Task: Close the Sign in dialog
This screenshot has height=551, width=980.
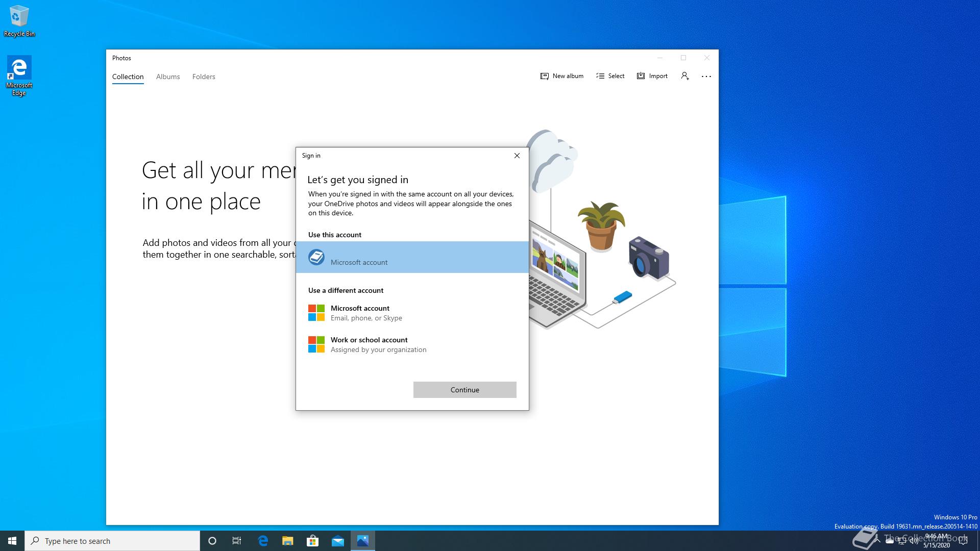Action: click(x=517, y=156)
